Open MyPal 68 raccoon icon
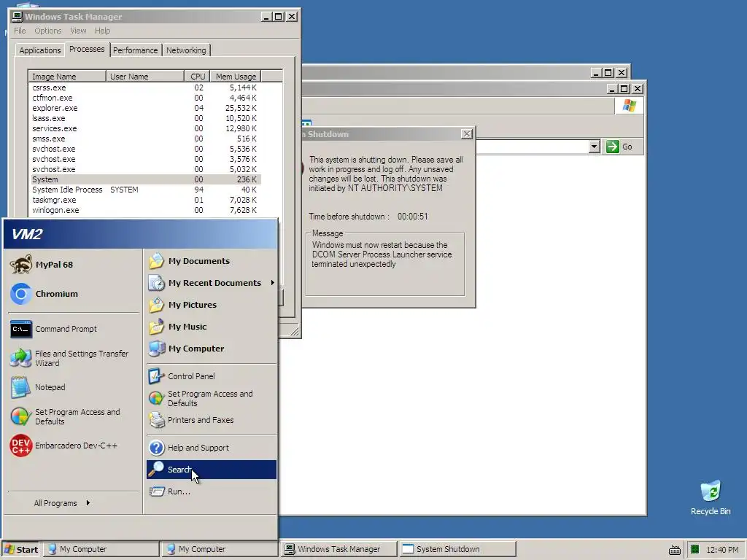The height and width of the screenshot is (560, 747). coord(21,265)
